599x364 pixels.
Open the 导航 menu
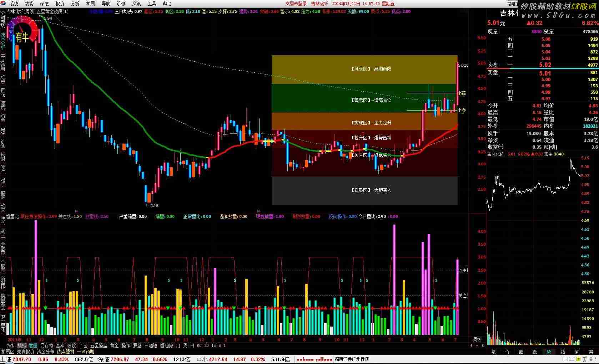[106, 4]
